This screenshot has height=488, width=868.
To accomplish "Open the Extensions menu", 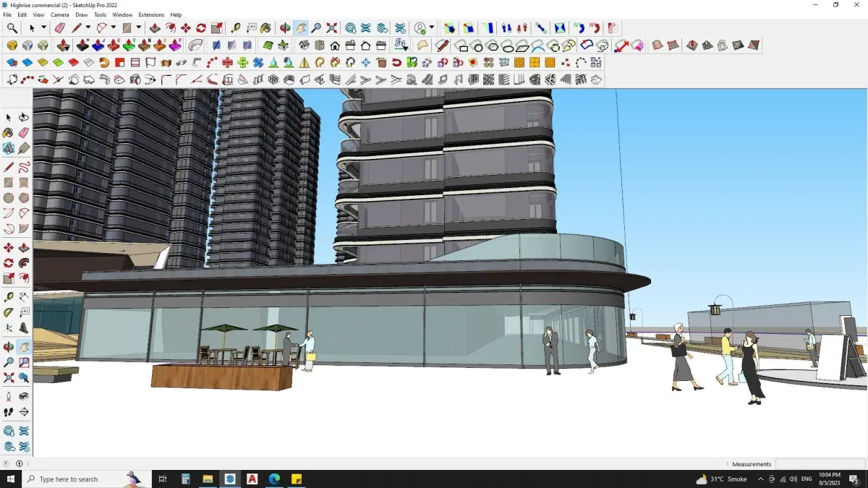I will pos(151,14).
